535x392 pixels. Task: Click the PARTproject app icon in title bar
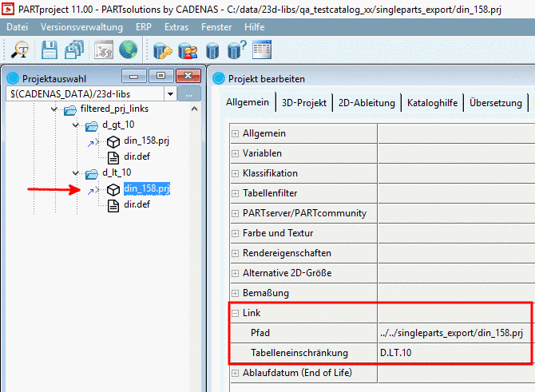pos(8,9)
